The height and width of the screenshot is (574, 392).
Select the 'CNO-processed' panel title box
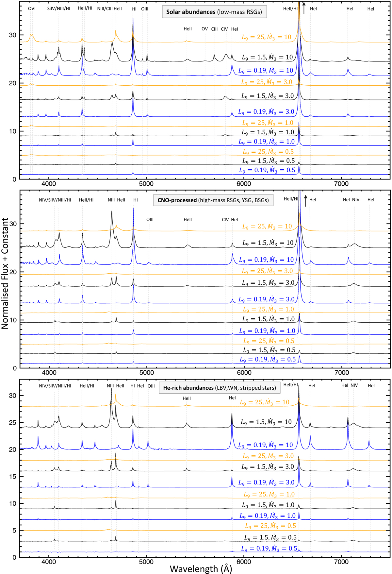click(x=213, y=200)
